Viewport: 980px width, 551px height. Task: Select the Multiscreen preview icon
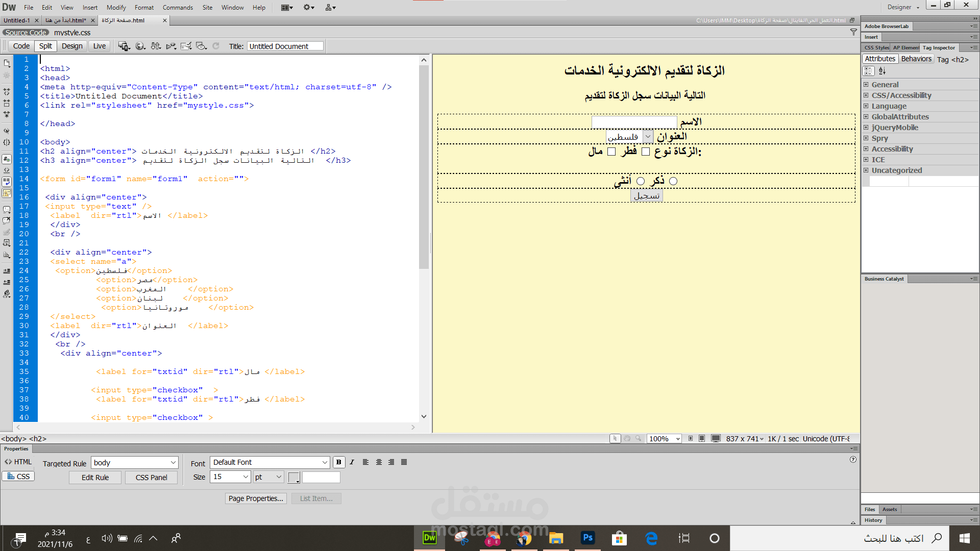coord(124,46)
